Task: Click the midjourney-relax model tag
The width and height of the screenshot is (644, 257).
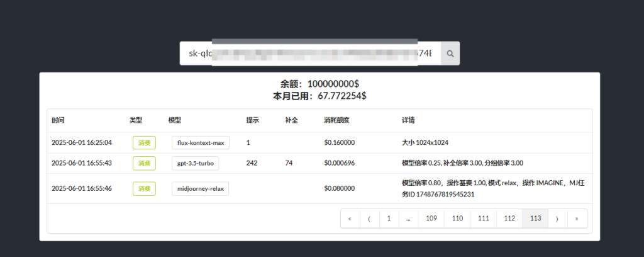Action: (x=200, y=188)
